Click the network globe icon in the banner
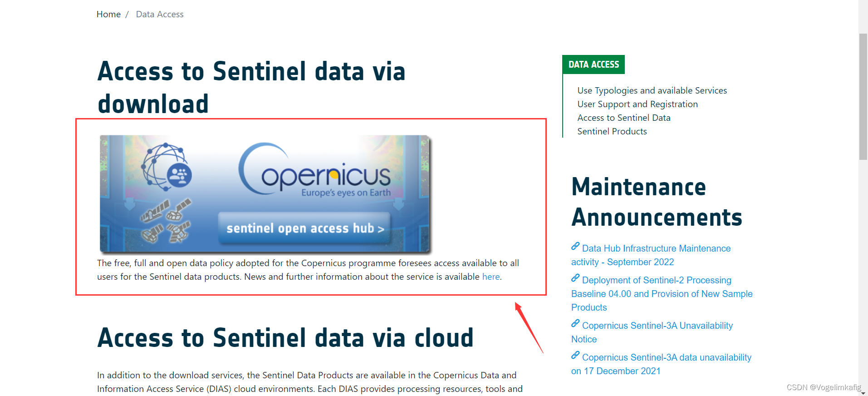The height and width of the screenshot is (396, 868). pyautogui.click(x=166, y=167)
